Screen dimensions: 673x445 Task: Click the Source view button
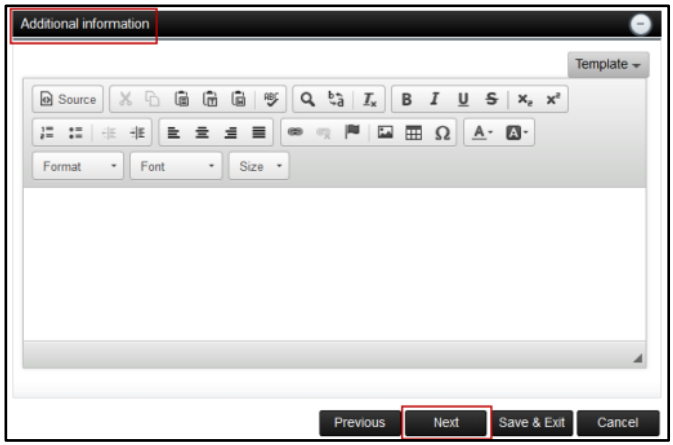(68, 99)
